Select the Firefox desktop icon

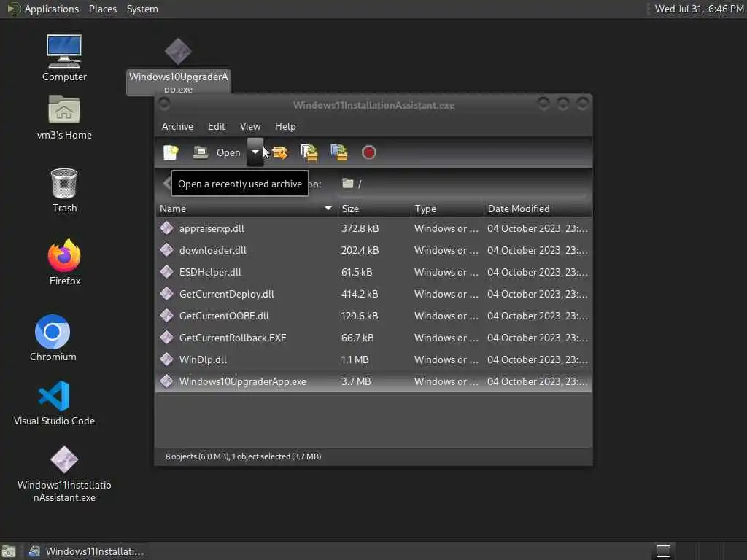point(64,262)
